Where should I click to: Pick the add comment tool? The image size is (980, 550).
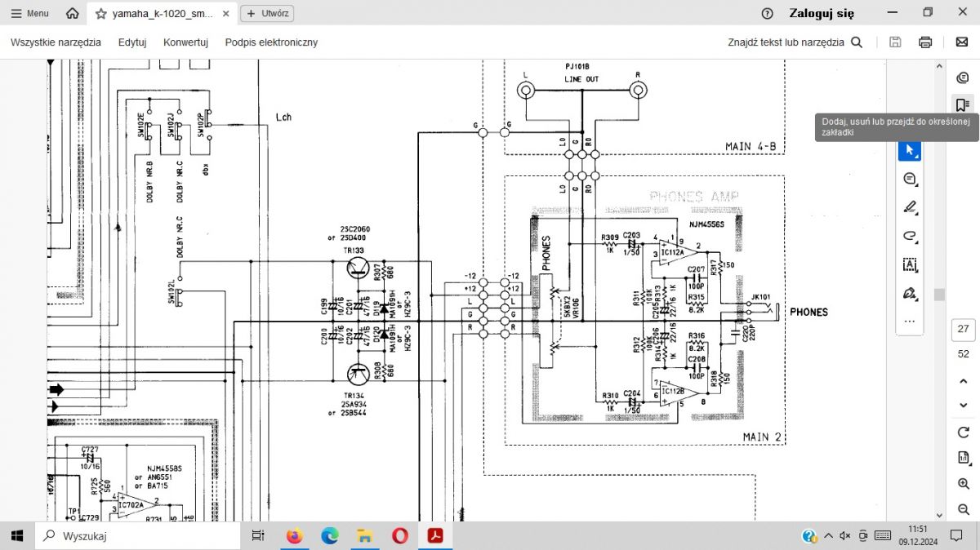(x=909, y=179)
